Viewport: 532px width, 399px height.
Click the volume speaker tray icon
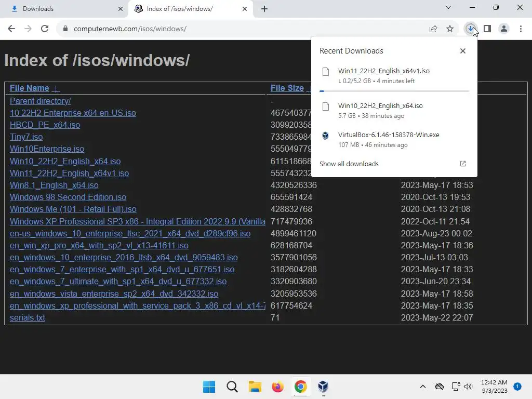coord(468,387)
